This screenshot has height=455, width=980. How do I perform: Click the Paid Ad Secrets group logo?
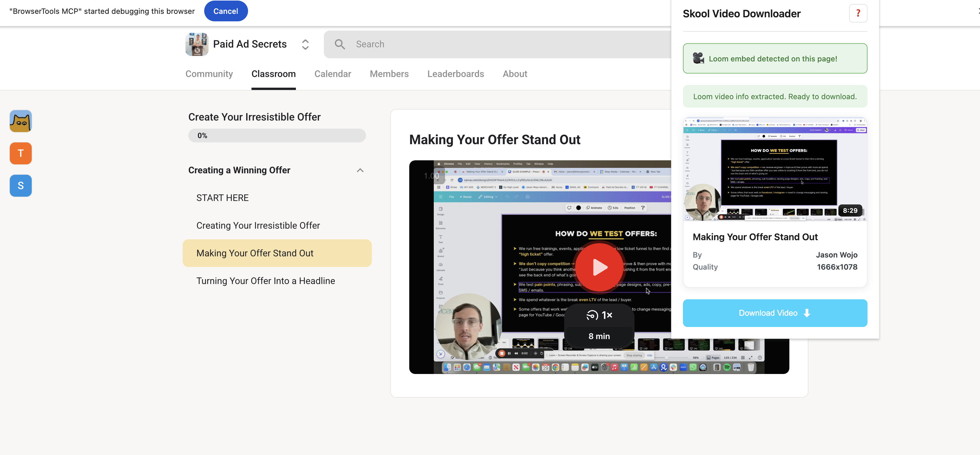[197, 44]
